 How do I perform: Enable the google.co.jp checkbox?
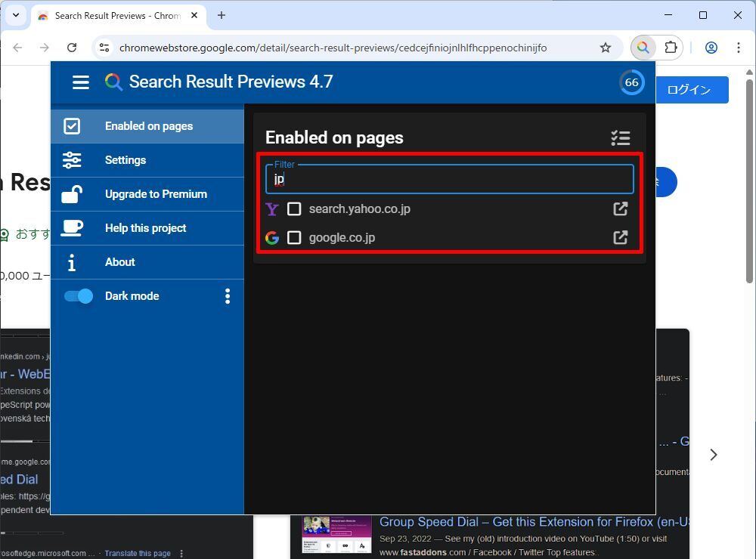[x=294, y=237]
